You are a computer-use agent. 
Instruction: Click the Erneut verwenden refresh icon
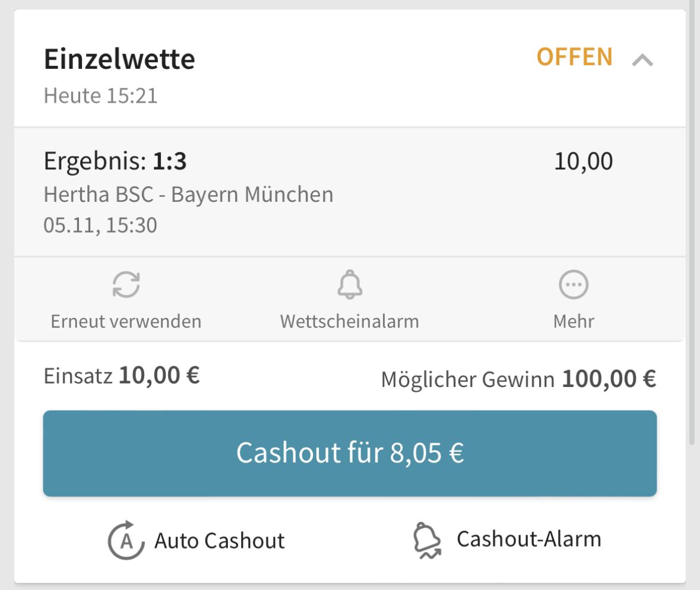tap(126, 284)
